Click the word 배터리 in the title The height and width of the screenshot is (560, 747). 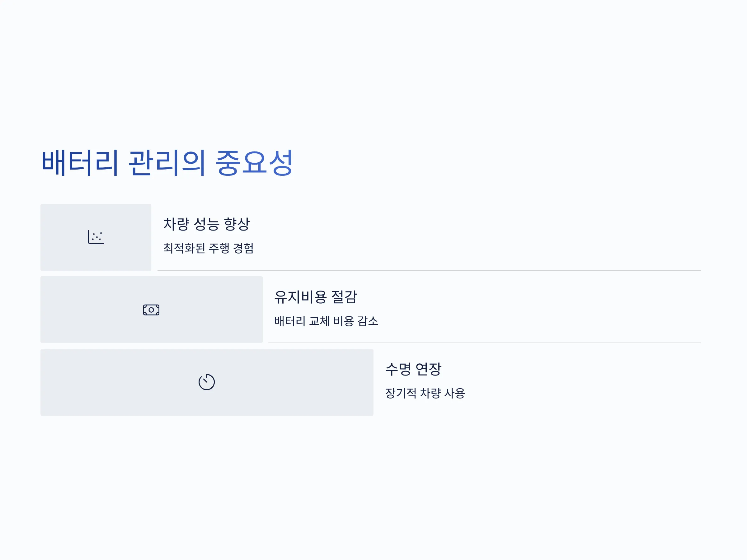coord(80,163)
